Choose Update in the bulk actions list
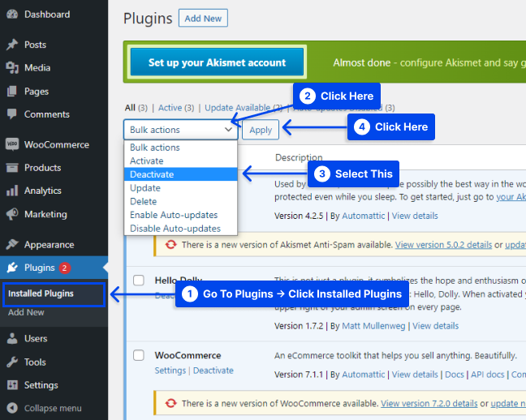 click(180, 188)
